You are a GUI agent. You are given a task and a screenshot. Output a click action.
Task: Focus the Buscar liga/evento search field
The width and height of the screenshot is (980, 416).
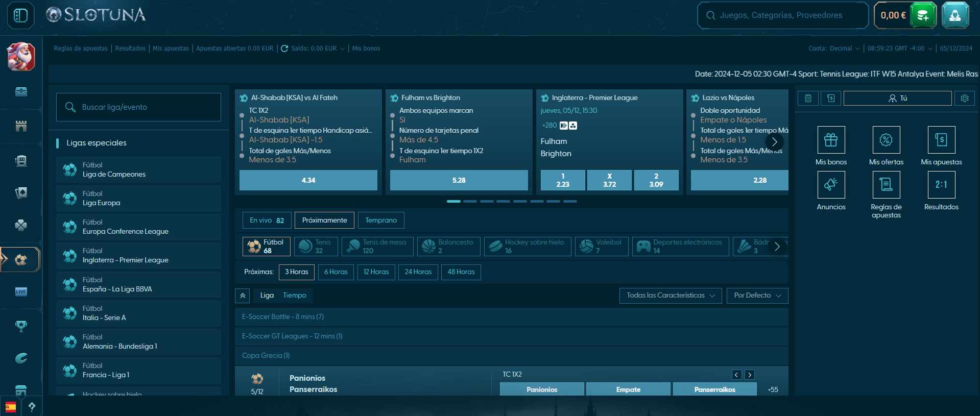[138, 107]
